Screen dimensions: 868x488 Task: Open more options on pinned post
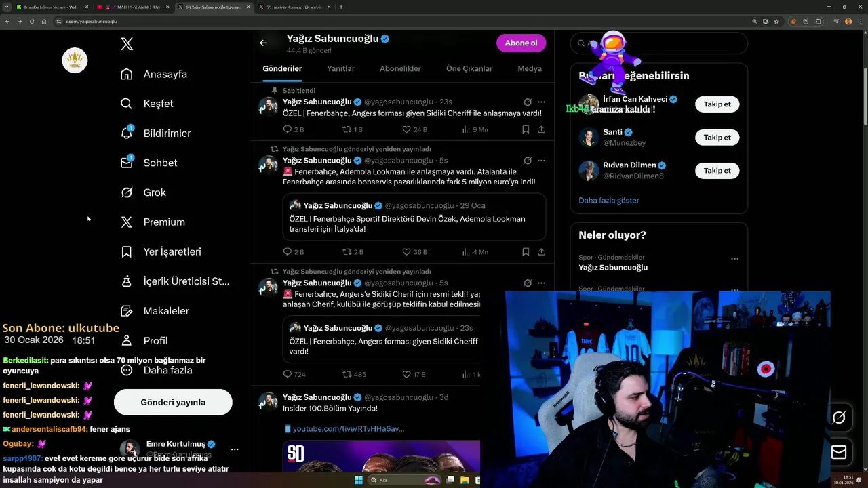click(x=541, y=102)
